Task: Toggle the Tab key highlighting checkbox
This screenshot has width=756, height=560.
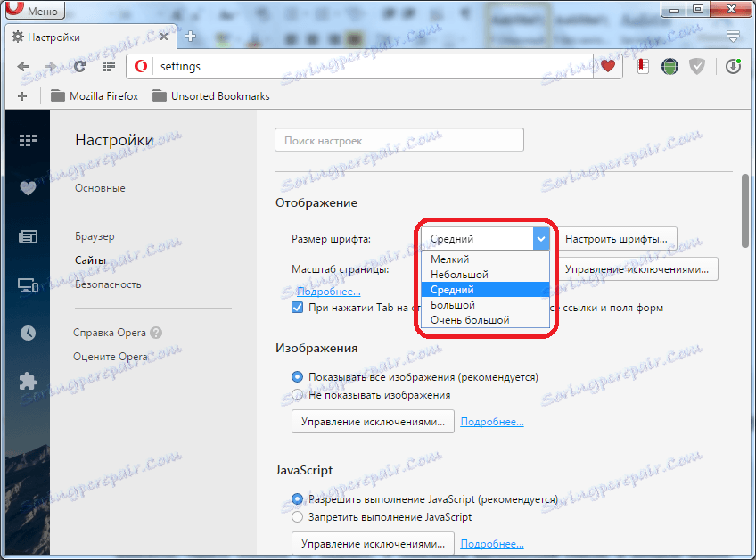Action: pyautogui.click(x=297, y=308)
